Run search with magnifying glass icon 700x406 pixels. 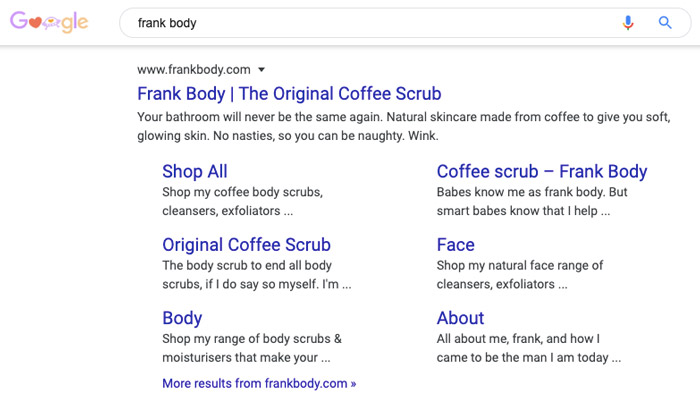665,22
